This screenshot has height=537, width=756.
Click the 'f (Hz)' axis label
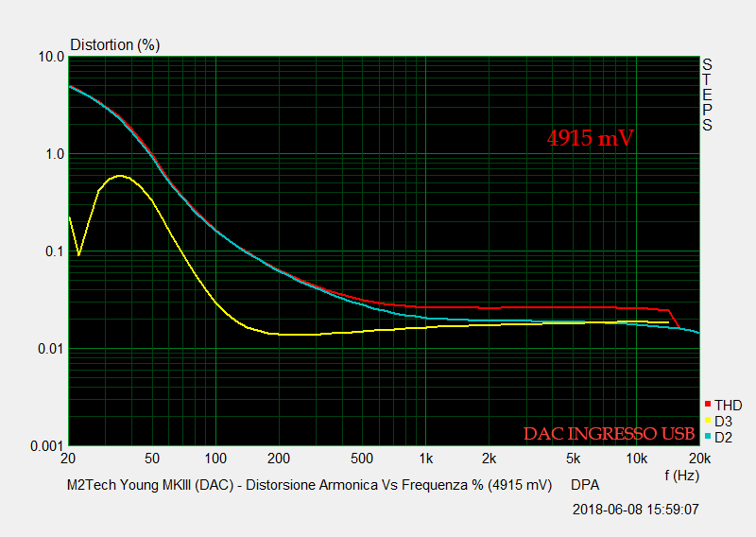(x=681, y=476)
